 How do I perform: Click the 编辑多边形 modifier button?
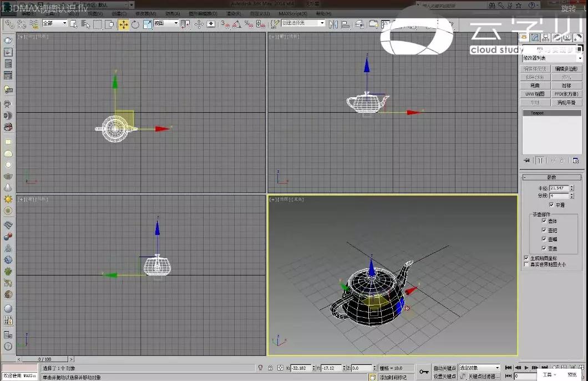tap(566, 69)
